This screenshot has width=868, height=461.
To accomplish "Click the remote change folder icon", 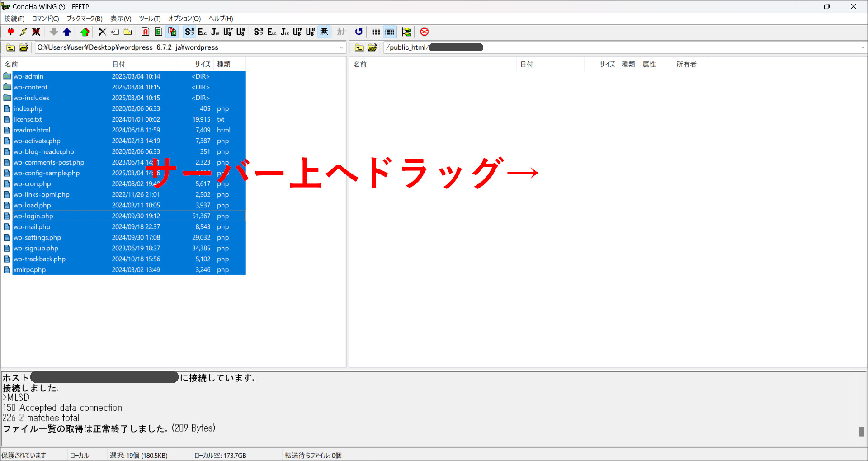I will (373, 47).
